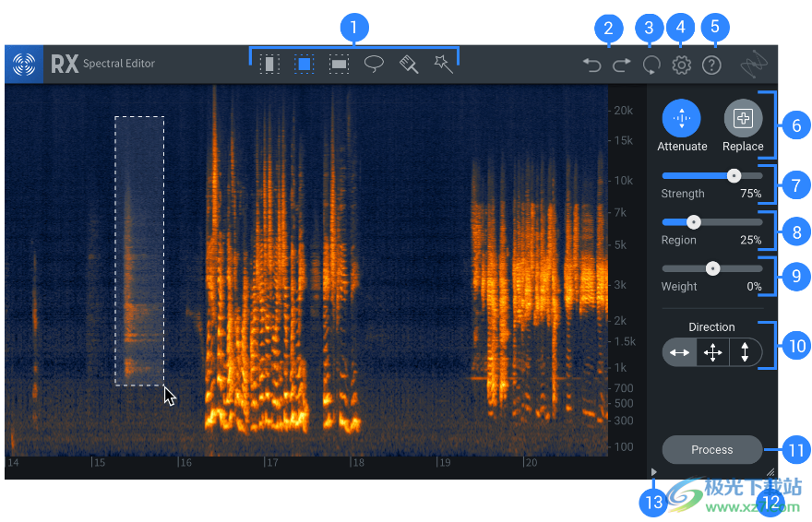812x522 pixels.
Task: Click the Process button
Action: pos(712,449)
